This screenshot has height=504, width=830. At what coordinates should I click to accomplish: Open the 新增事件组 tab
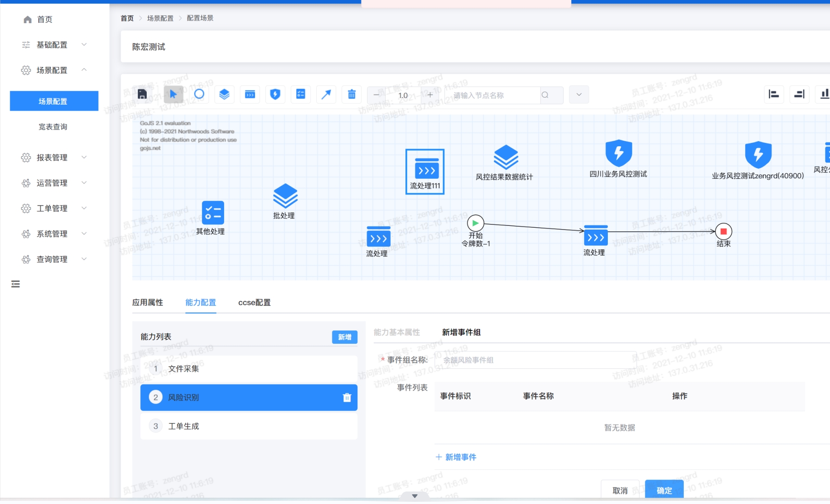coord(462,332)
